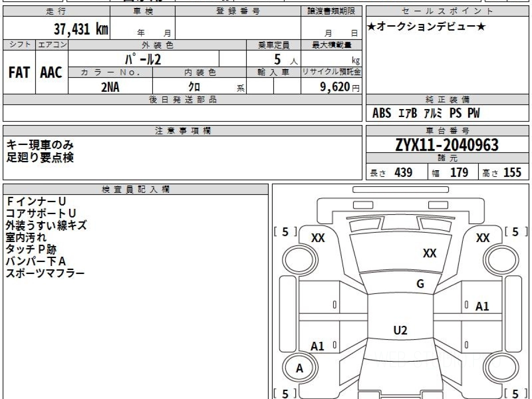Screen dimensions: 532x399
Task: Click the circled A wheel marker
Action: [300, 368]
